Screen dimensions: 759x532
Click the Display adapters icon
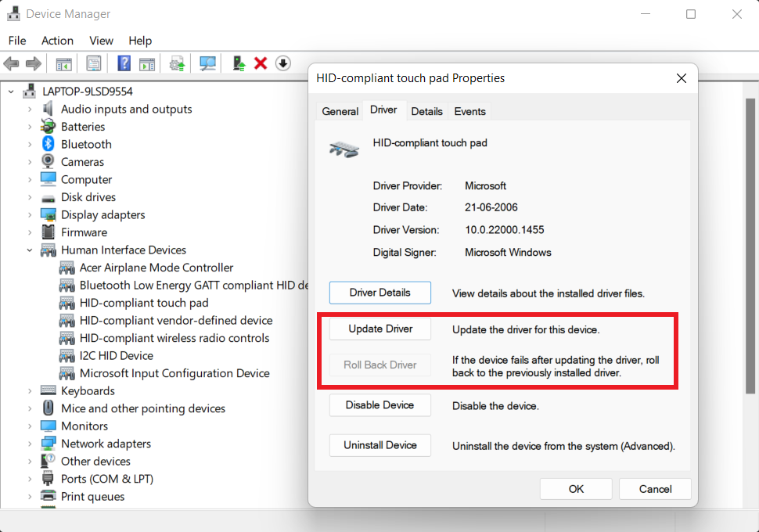click(x=48, y=214)
